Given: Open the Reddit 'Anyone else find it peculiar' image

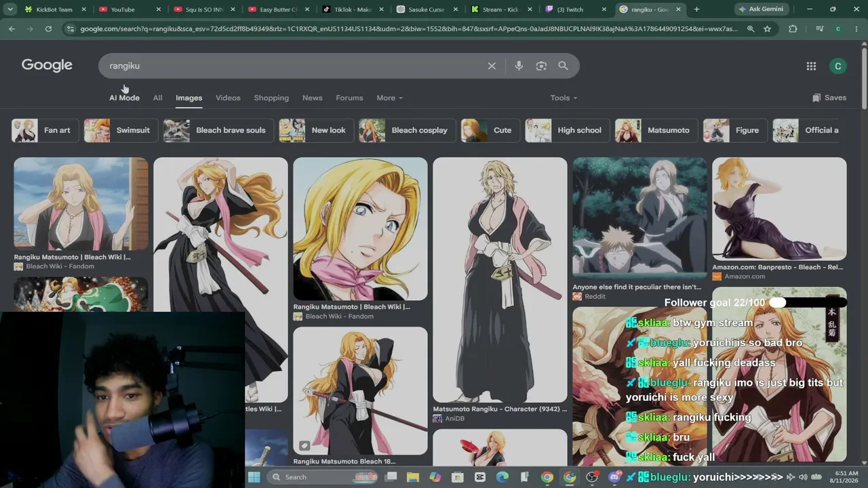Looking at the screenshot, I should tap(639, 218).
